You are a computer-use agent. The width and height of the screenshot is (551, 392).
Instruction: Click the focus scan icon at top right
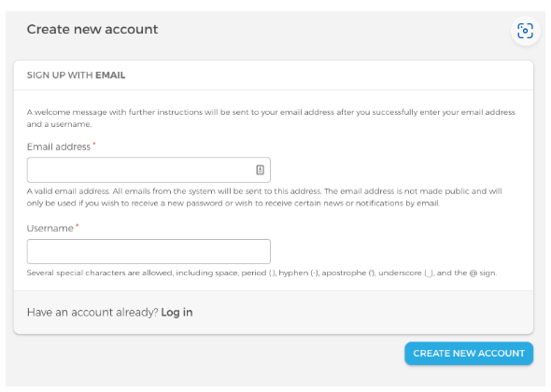click(525, 31)
